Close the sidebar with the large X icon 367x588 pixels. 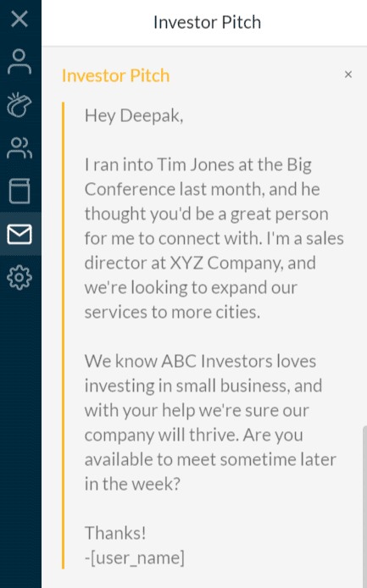click(19, 19)
